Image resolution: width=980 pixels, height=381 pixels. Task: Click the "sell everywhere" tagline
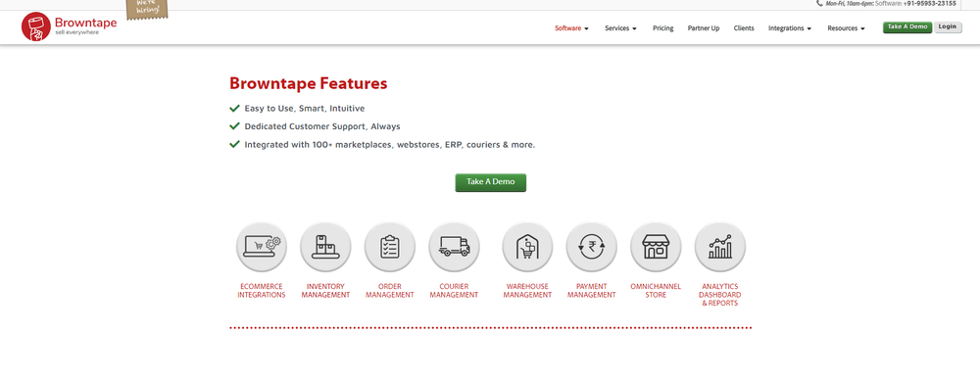click(x=76, y=32)
